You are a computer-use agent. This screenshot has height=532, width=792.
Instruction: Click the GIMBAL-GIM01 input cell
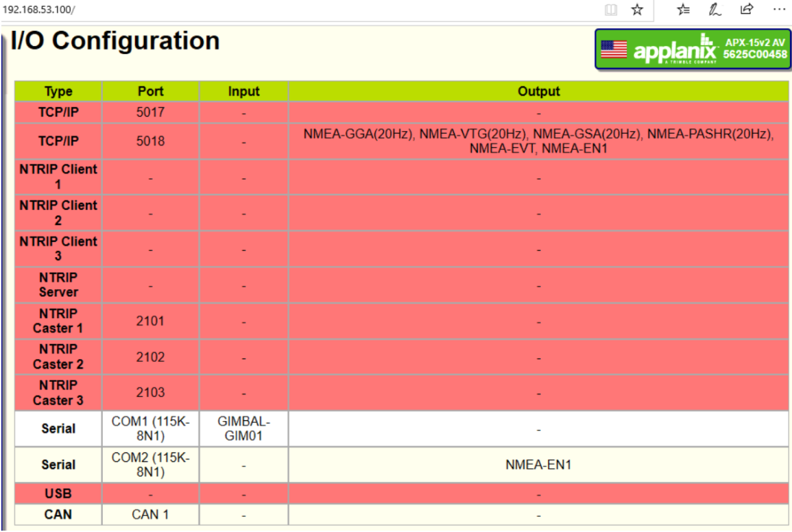click(243, 428)
